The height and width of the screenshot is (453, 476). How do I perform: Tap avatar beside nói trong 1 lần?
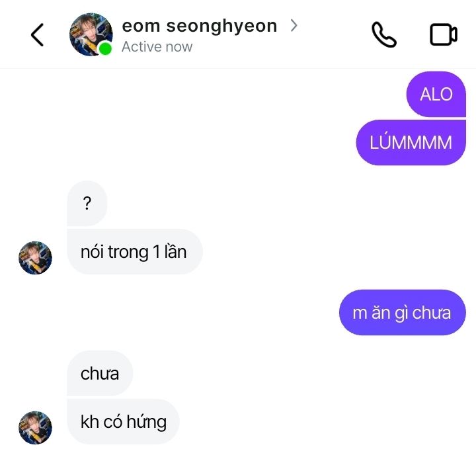coord(35,258)
